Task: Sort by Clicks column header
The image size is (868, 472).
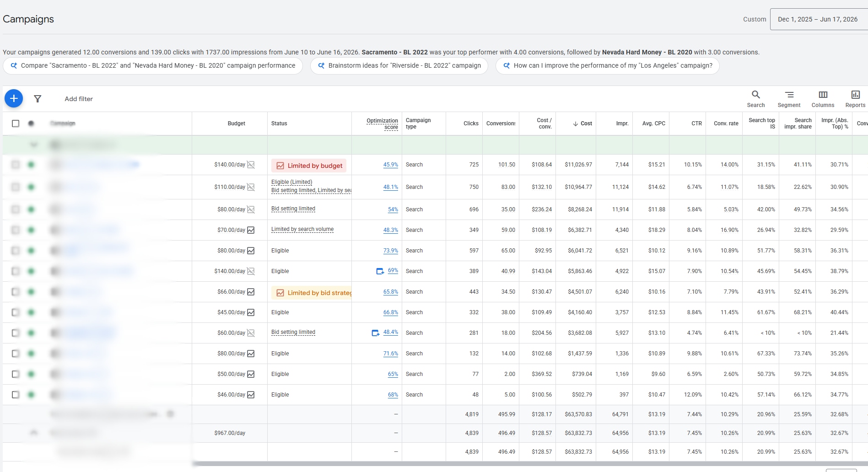Action: tap(471, 123)
